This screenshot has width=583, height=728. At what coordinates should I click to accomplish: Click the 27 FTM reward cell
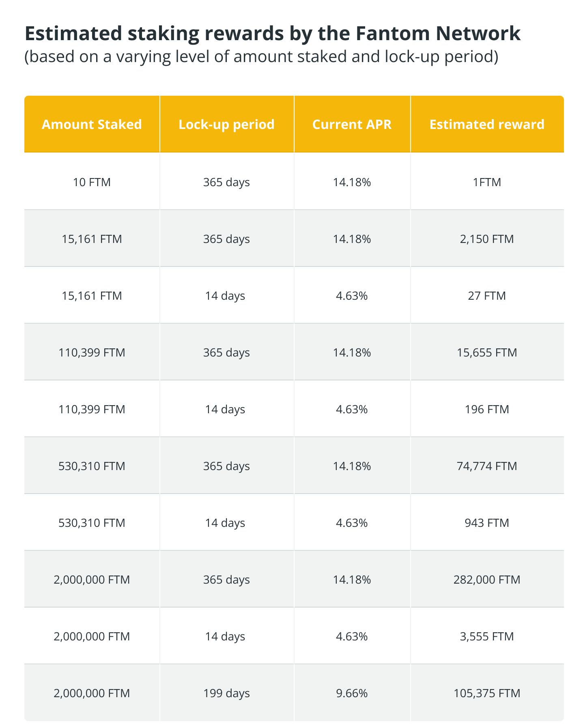tap(487, 296)
